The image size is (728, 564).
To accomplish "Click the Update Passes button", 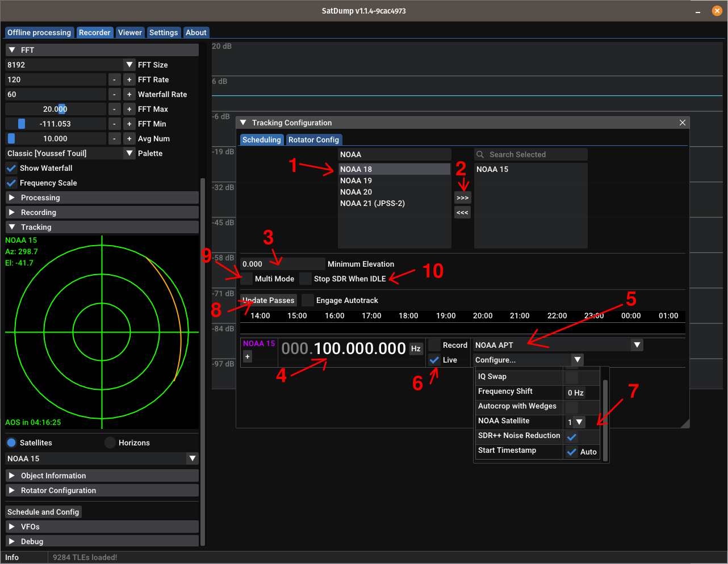I will pos(269,300).
